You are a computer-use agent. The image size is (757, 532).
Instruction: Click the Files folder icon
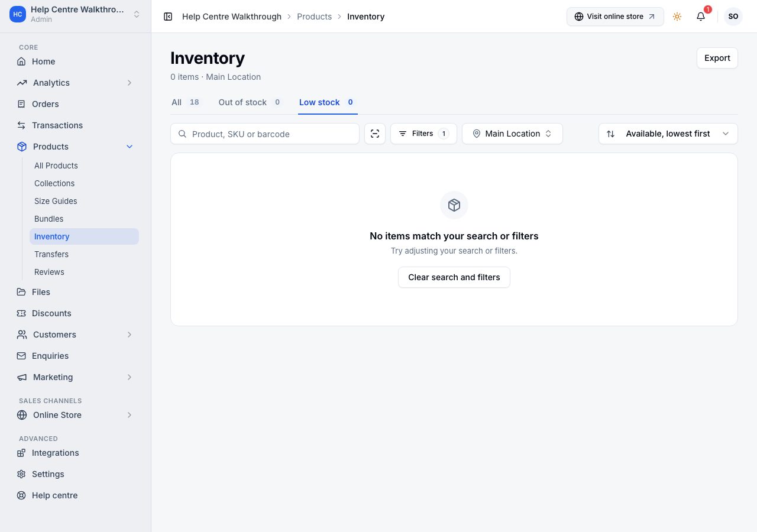[x=21, y=292]
